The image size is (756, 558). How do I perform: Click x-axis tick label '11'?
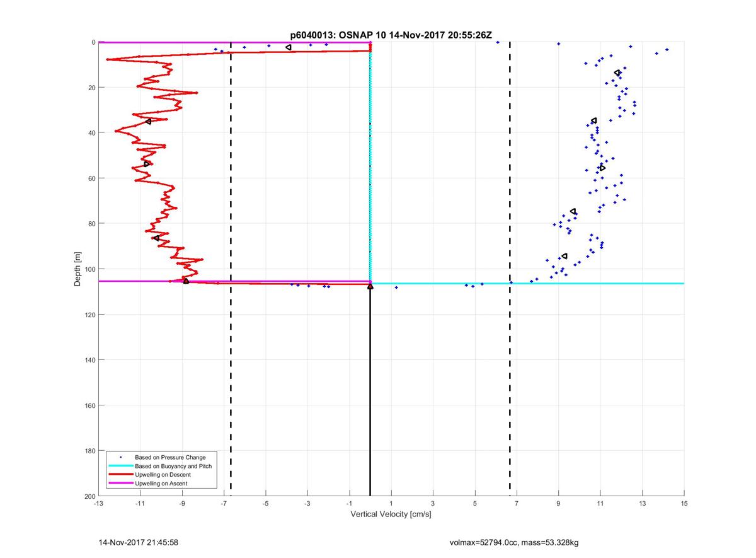coord(600,504)
